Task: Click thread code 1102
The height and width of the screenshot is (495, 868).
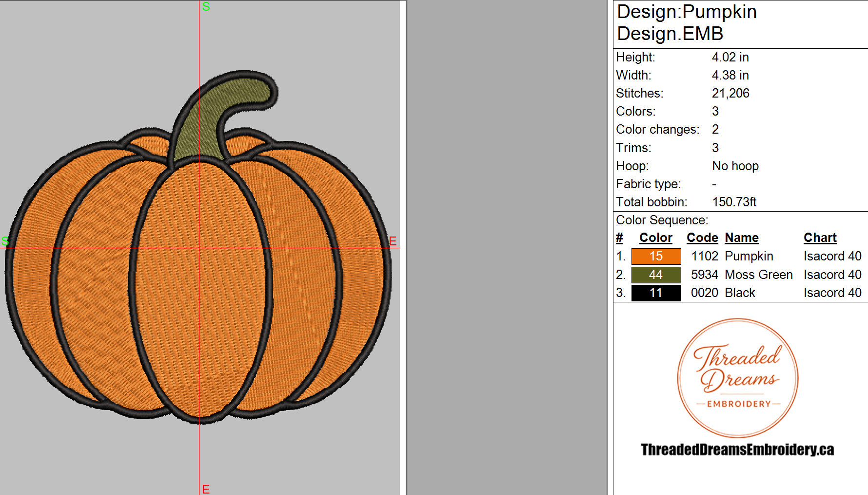Action: [x=705, y=256]
